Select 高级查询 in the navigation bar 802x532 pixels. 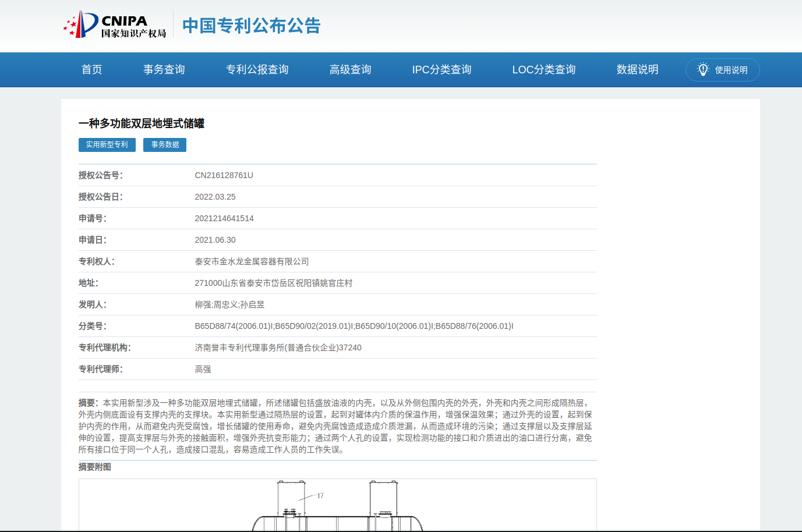coord(351,70)
